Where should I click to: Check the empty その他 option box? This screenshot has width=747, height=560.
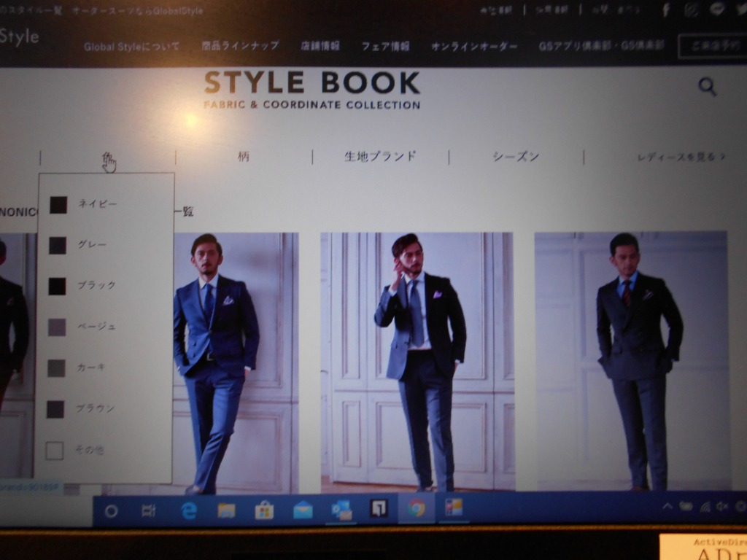pos(55,451)
